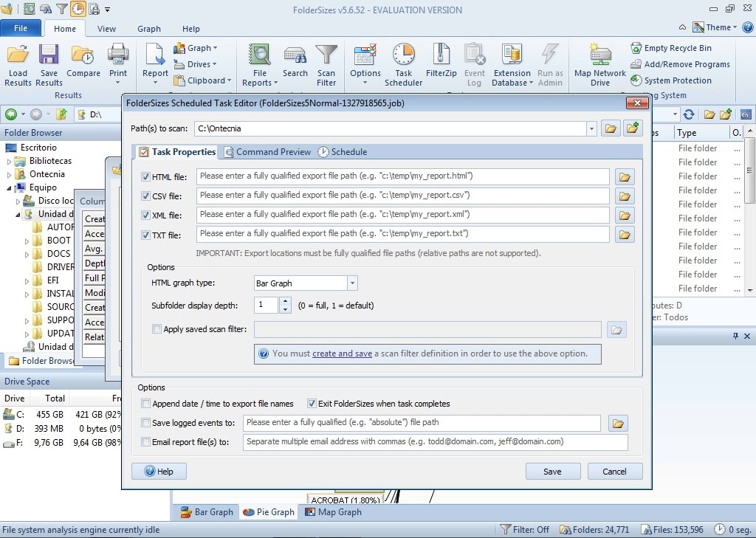Open the Path(s) to scan dropdown
The width and height of the screenshot is (756, 538).
tap(591, 128)
